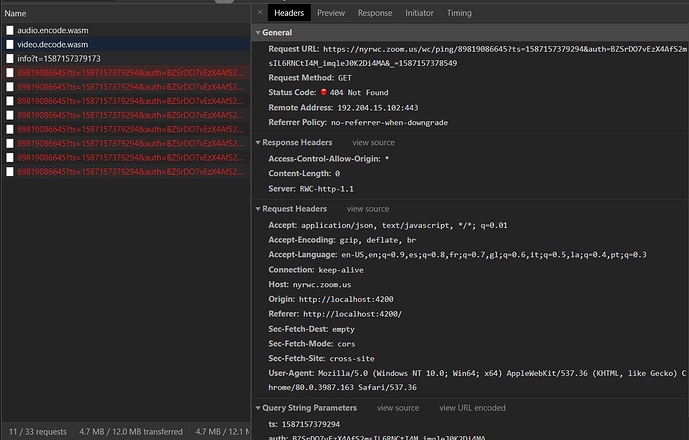Image resolution: width=689 pixels, height=440 pixels.
Task: Click the Request Method GET value
Action: coord(345,78)
